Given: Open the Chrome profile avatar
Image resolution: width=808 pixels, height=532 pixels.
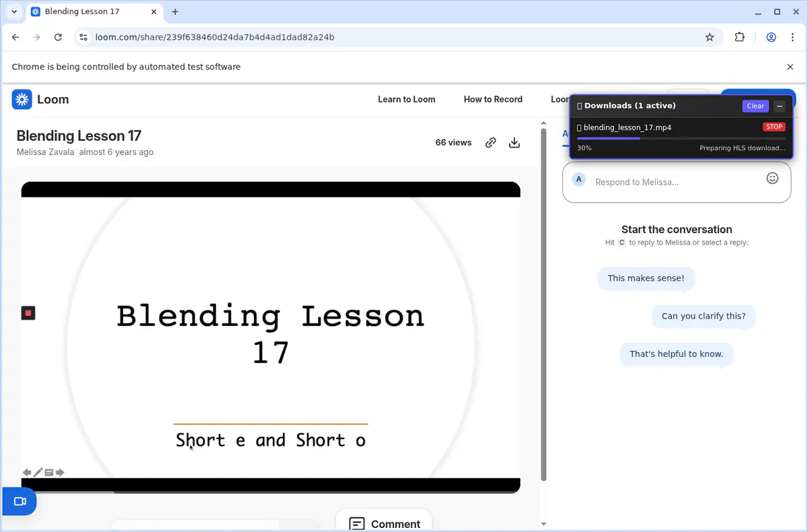Looking at the screenshot, I should (772, 37).
